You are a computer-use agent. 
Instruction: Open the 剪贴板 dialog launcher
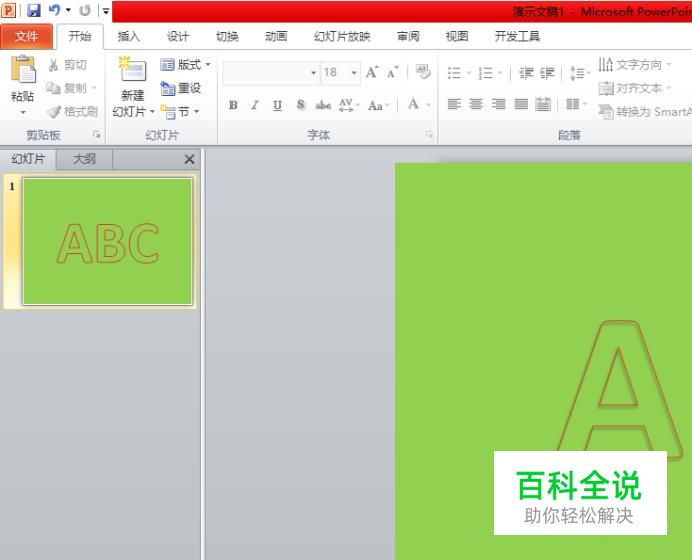tap(97, 135)
